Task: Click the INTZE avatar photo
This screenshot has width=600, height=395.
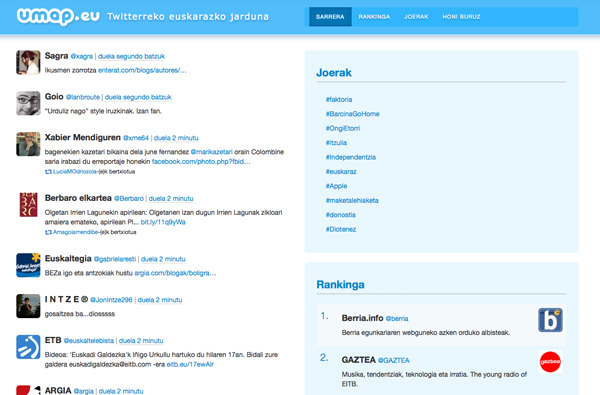Action: 28,306
